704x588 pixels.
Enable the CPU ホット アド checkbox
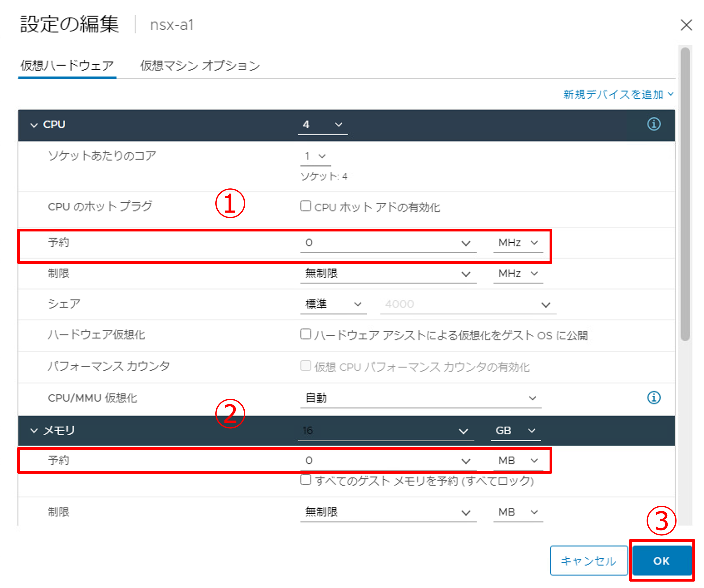click(x=306, y=206)
